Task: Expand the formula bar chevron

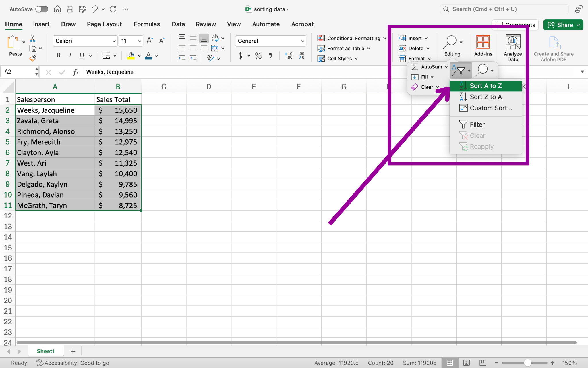Action: click(x=582, y=72)
